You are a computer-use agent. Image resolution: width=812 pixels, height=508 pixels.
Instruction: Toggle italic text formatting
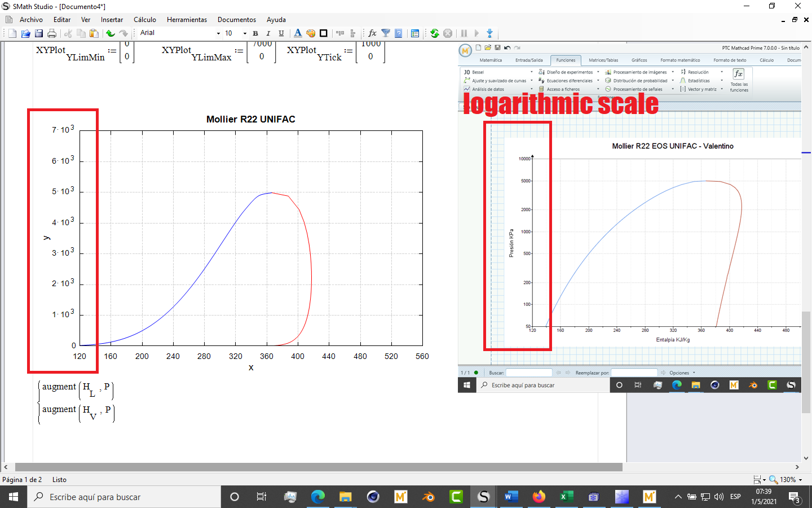point(268,33)
